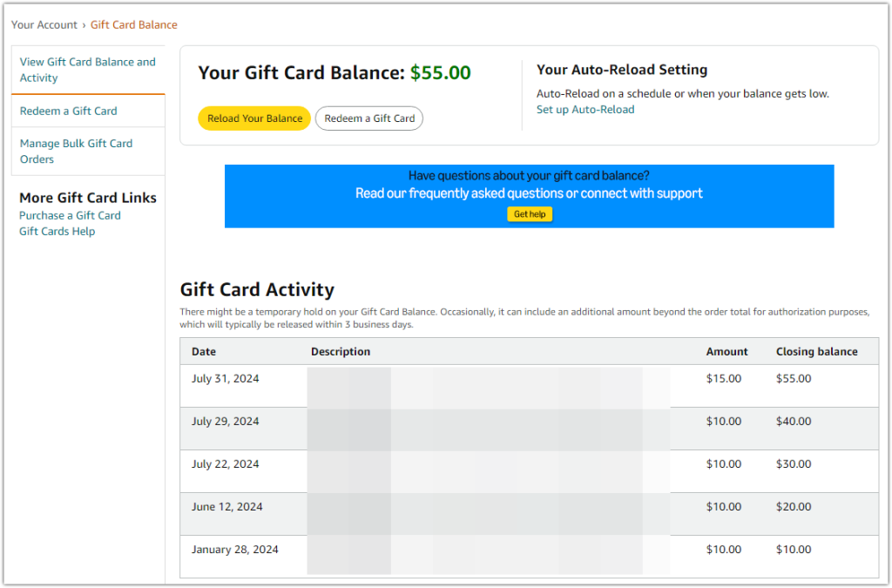Click the Redeem a Gift Card button

click(368, 117)
